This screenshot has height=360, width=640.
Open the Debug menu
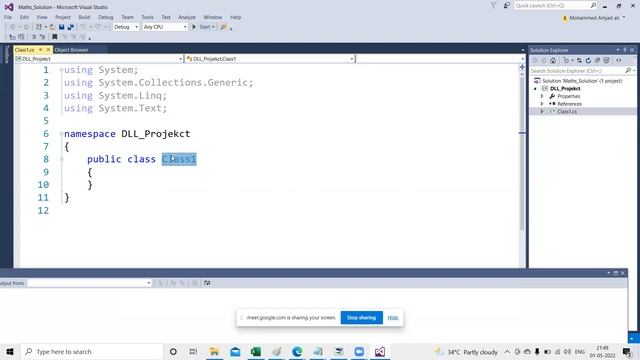point(105,17)
